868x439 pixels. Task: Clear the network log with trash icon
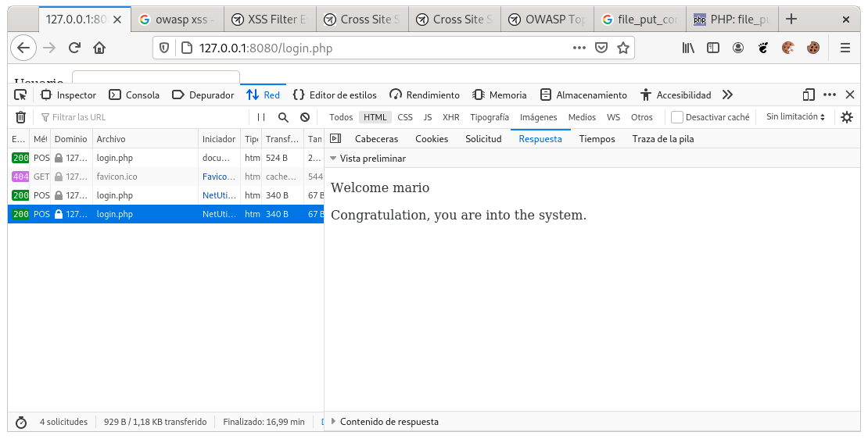coord(20,117)
